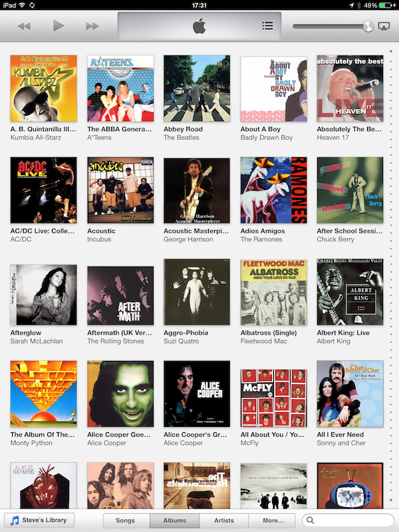Skip ahead with the fast-forward button
Screen dimensions: 399x532
click(x=92, y=26)
